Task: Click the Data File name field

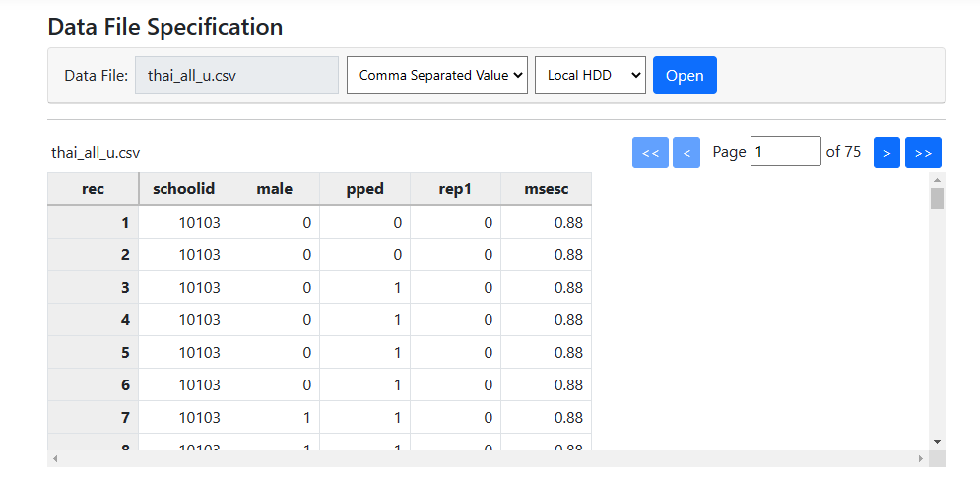Action: 236,75
